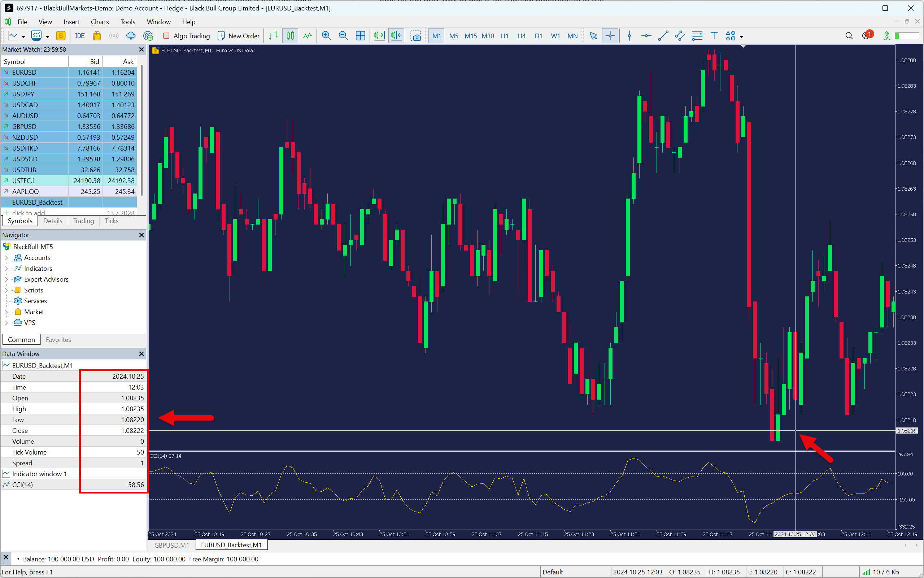Switch chart to line chart mode

(x=307, y=36)
